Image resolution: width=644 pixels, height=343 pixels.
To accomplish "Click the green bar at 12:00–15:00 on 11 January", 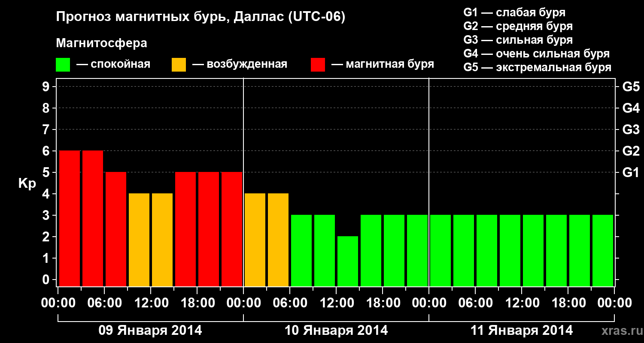I will [533, 251].
